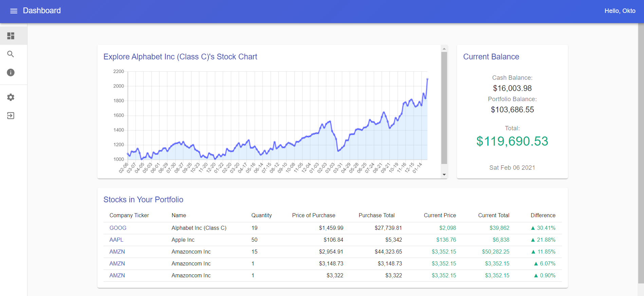This screenshot has height=296, width=644.
Task: Select the dashboard icon in sidebar
Action: [11, 36]
